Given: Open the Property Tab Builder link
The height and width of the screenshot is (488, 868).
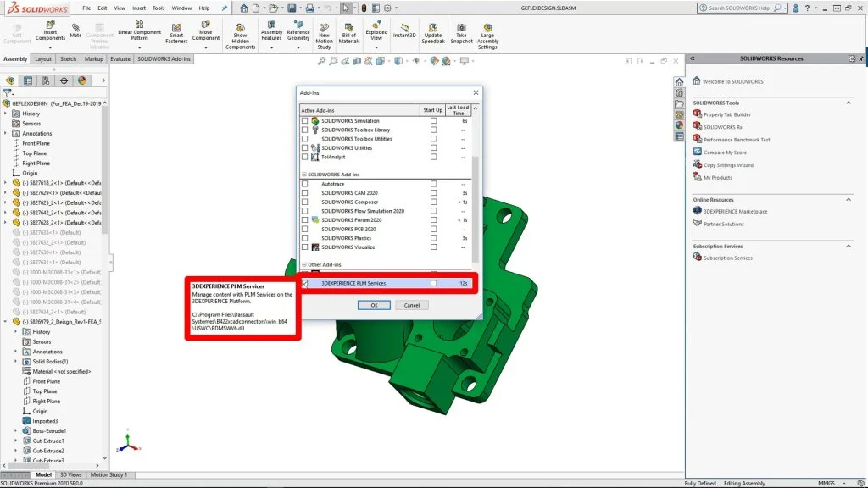Looking at the screenshot, I should (726, 114).
